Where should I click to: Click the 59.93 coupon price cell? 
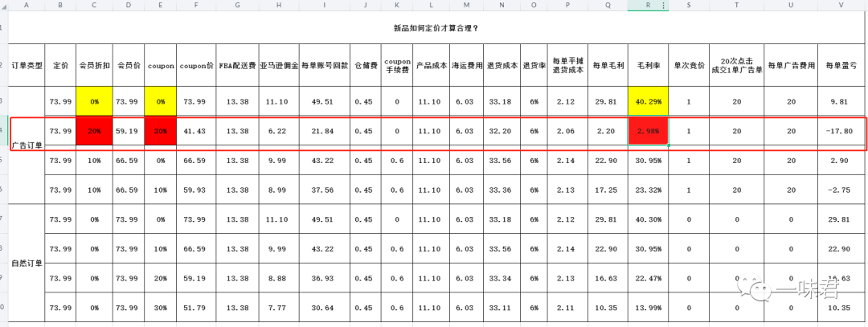197,190
